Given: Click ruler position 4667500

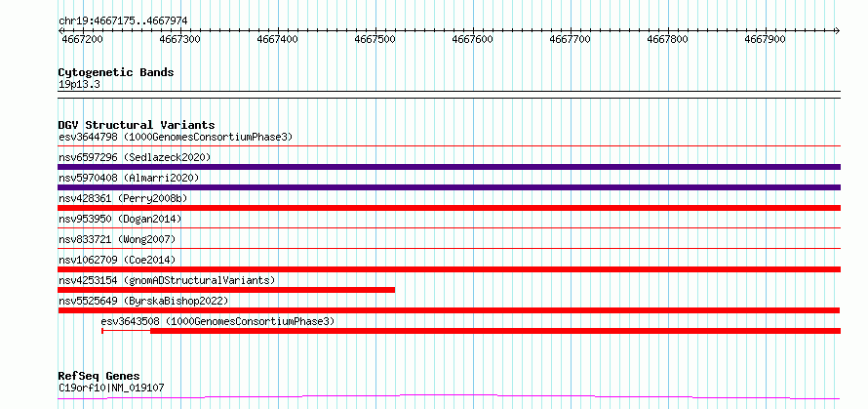Looking at the screenshot, I should 375,39.
